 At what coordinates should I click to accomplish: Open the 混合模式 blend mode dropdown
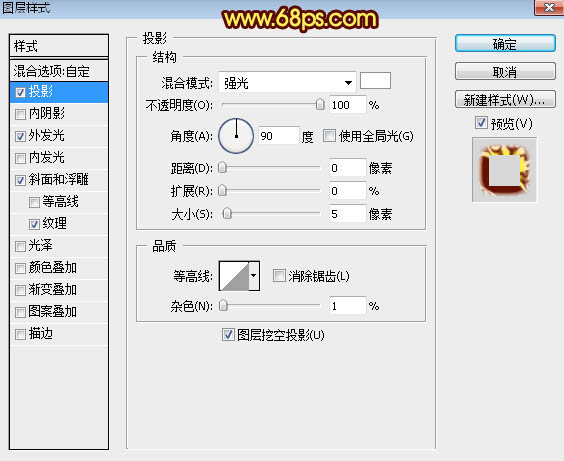(287, 83)
